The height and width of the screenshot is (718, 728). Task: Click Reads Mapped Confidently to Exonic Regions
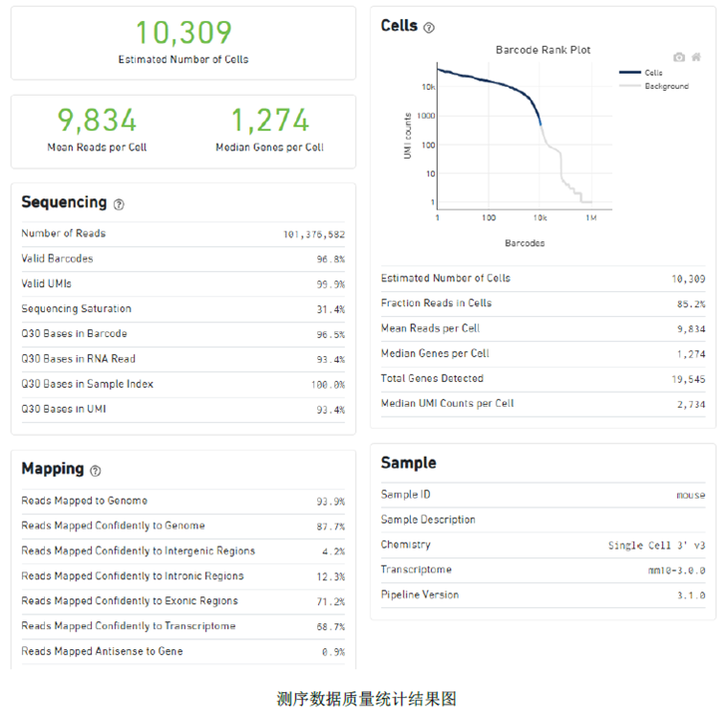click(x=130, y=601)
